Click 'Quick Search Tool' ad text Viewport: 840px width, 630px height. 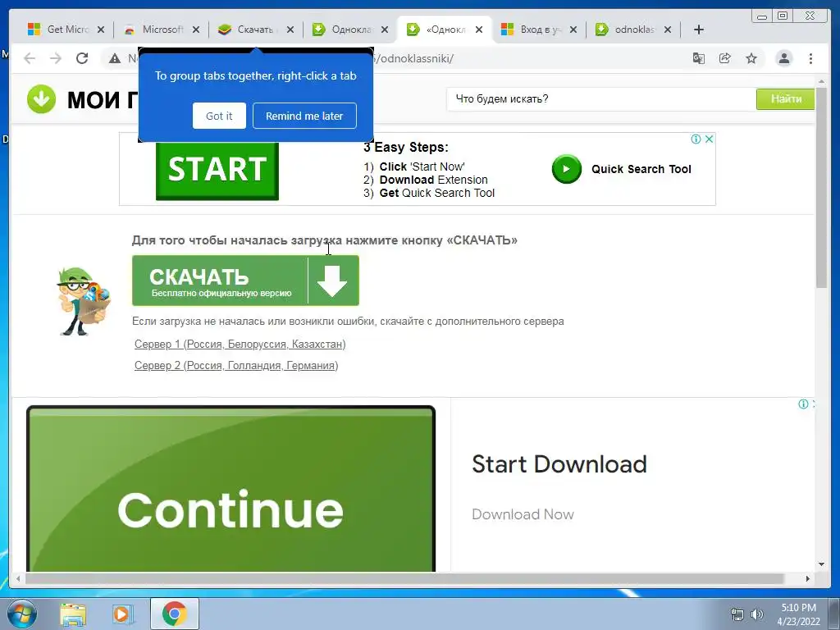point(641,169)
